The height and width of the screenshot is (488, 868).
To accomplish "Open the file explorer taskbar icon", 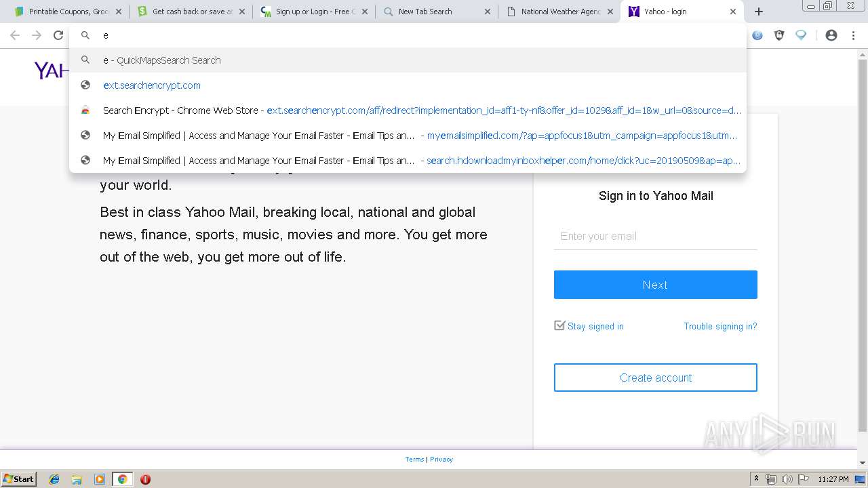I will 77,479.
